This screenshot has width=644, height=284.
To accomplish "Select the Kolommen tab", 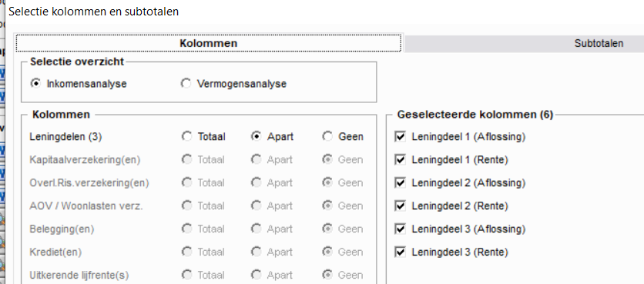I will pyautogui.click(x=208, y=44).
